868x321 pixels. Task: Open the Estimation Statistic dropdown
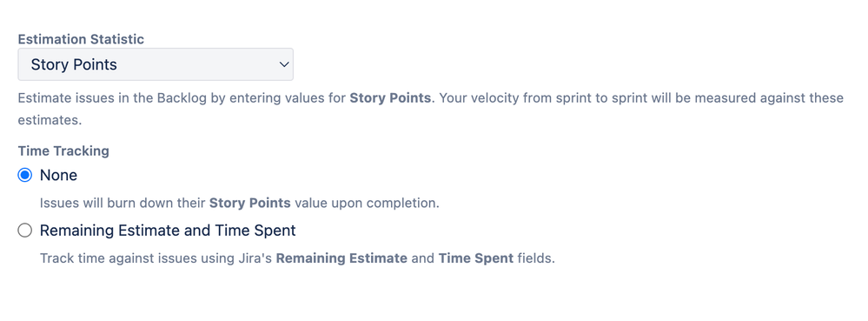pos(156,64)
